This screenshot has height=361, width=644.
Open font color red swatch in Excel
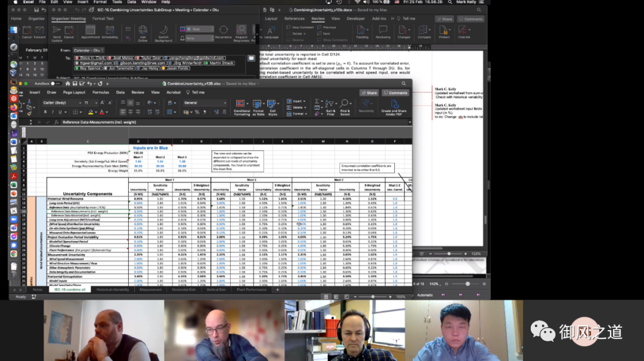click(x=101, y=112)
